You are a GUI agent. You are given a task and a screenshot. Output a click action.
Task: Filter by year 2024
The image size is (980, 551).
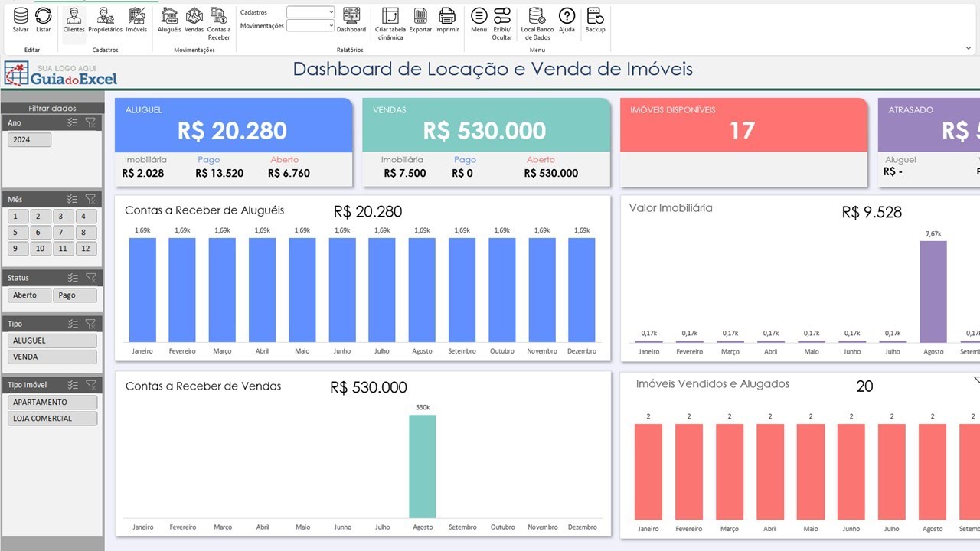click(x=29, y=140)
